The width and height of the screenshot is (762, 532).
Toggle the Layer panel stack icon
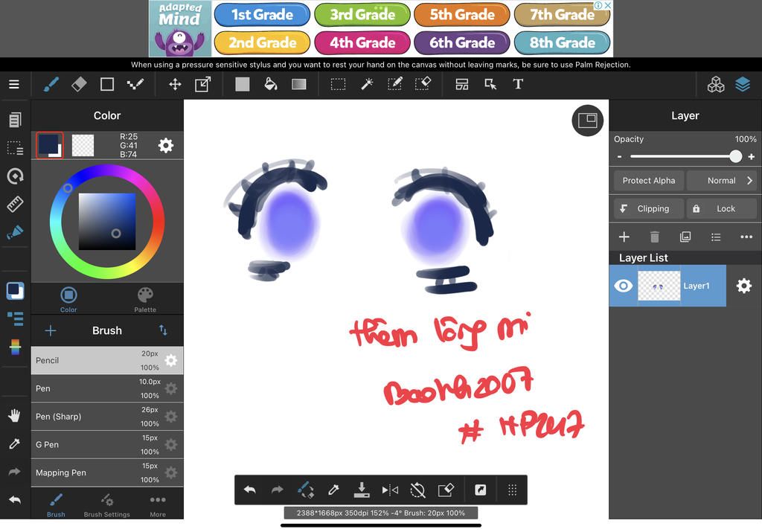coord(743,84)
